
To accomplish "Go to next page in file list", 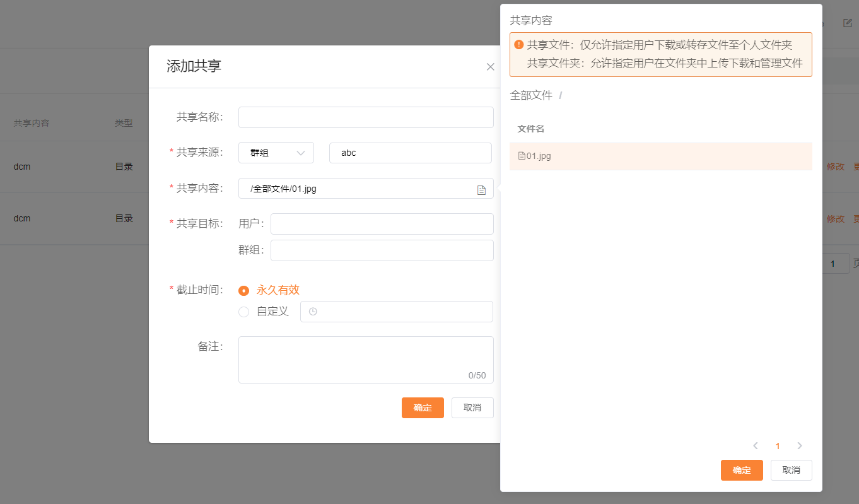I will coord(800,446).
